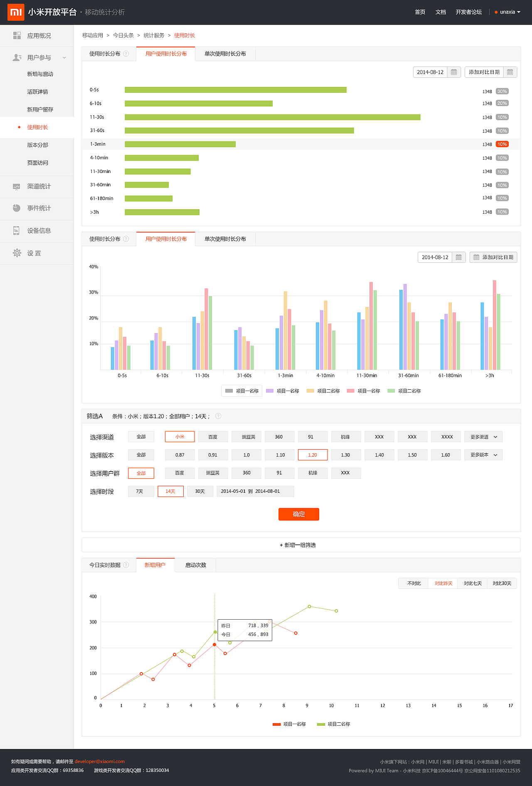The width and height of the screenshot is (532, 786).
Task: Click the 用户参与 user icon
Action: (x=17, y=57)
